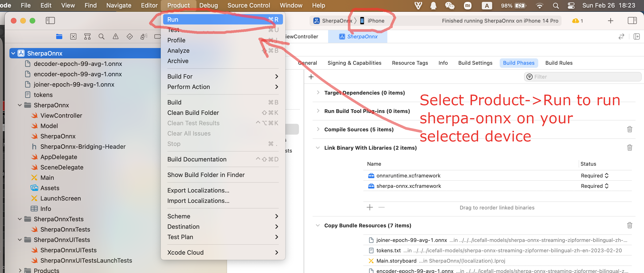644x273 pixels.
Task: Open the Source Control navigator icon
Action: [73, 36]
